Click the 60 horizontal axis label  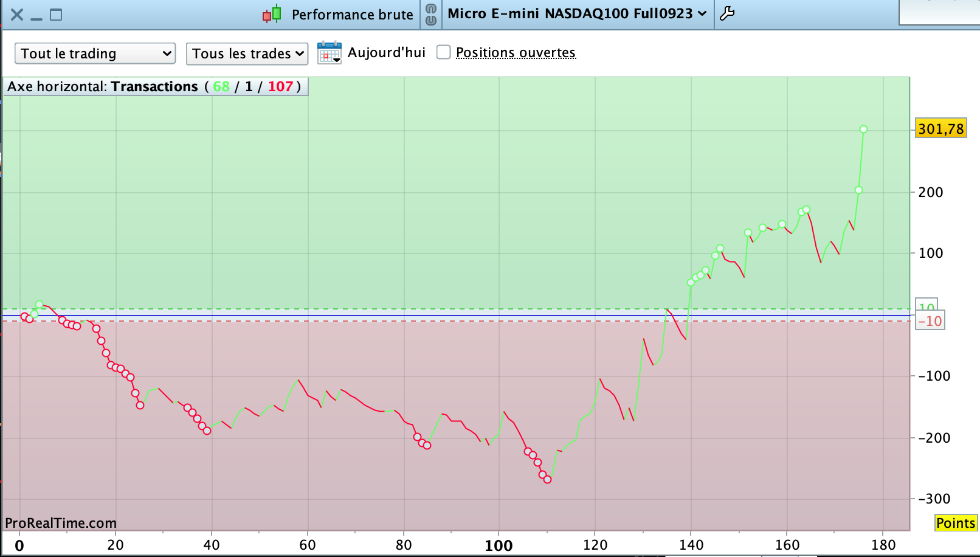308,545
